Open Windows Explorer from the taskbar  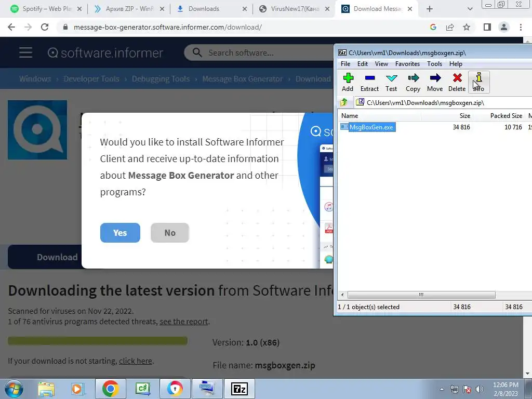click(x=46, y=389)
